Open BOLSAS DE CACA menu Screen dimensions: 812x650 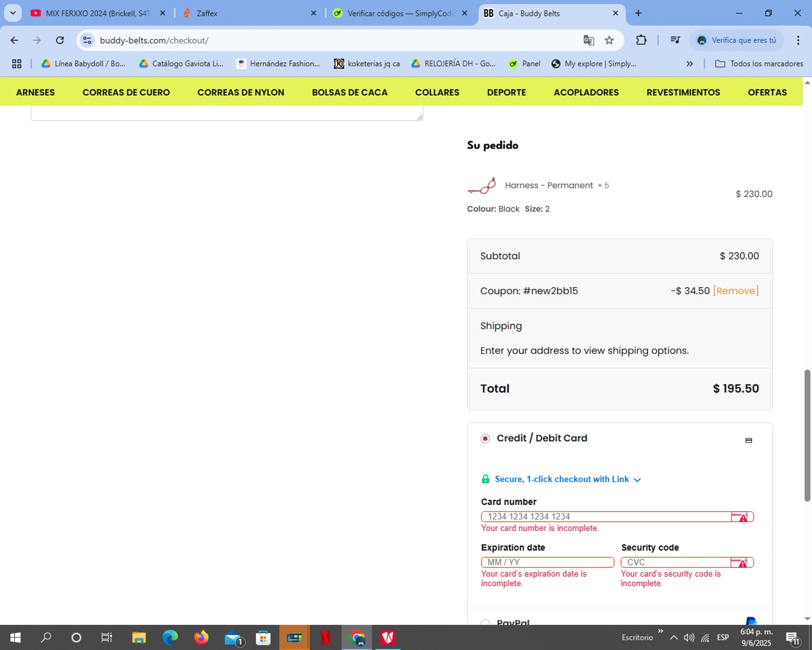coord(350,92)
